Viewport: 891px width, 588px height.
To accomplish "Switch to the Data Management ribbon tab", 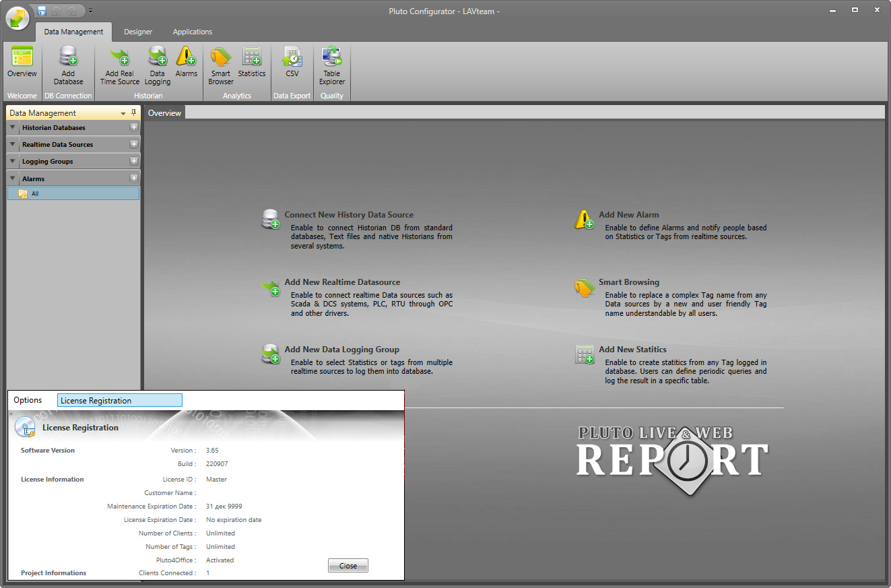I will pyautogui.click(x=74, y=32).
